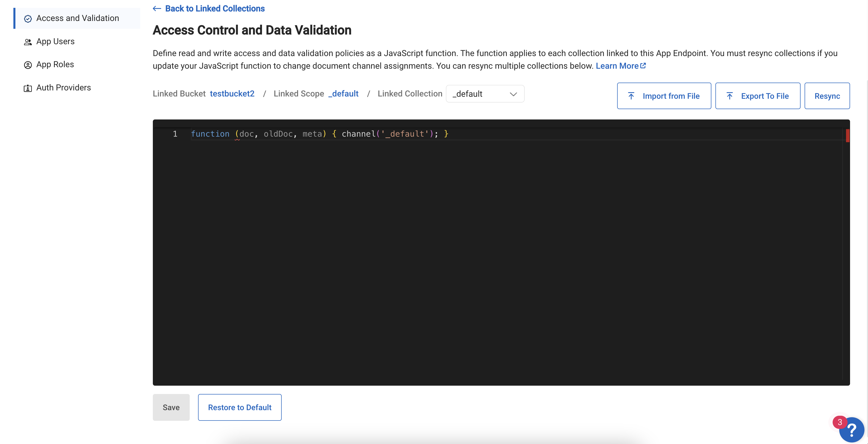The width and height of the screenshot is (868, 444).
Task: Click the App Roles icon in the sidebar
Action: [x=28, y=65]
